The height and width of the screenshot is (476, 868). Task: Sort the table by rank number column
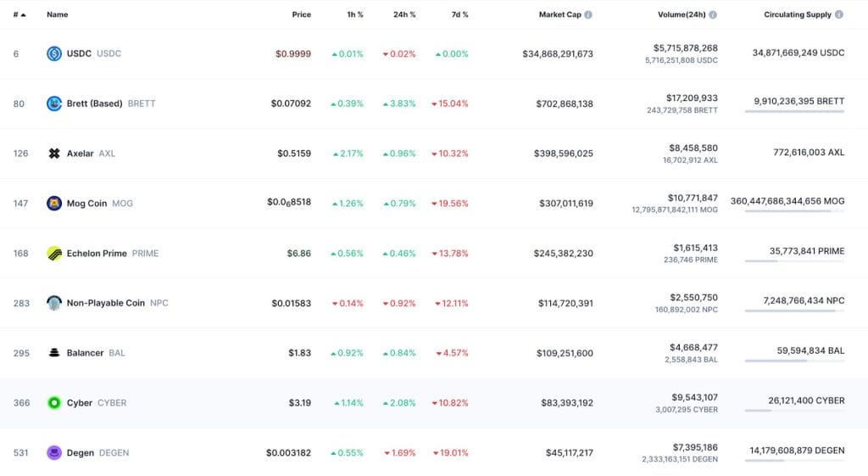point(19,14)
